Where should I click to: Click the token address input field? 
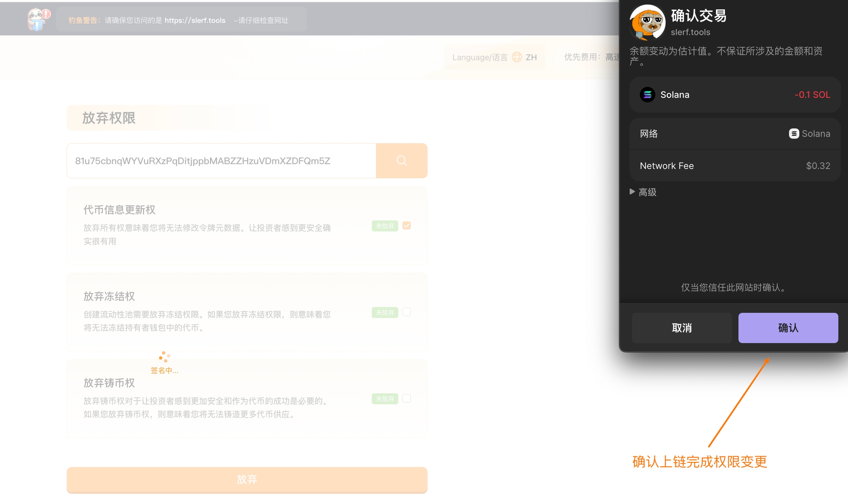pyautogui.click(x=221, y=161)
